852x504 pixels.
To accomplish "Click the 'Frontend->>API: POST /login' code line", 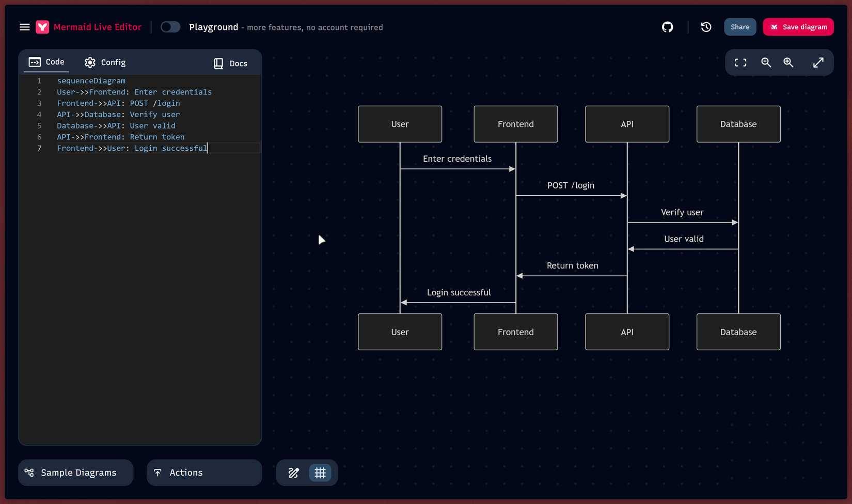I will coord(118,103).
